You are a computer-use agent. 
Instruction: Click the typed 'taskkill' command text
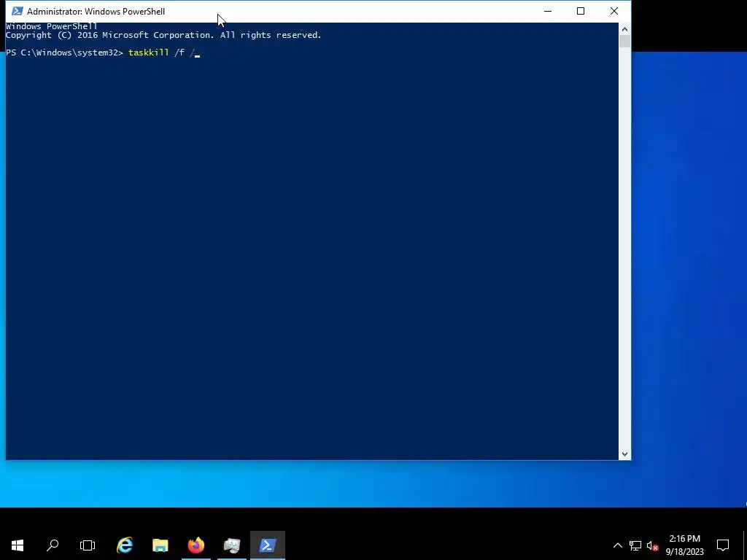click(149, 52)
